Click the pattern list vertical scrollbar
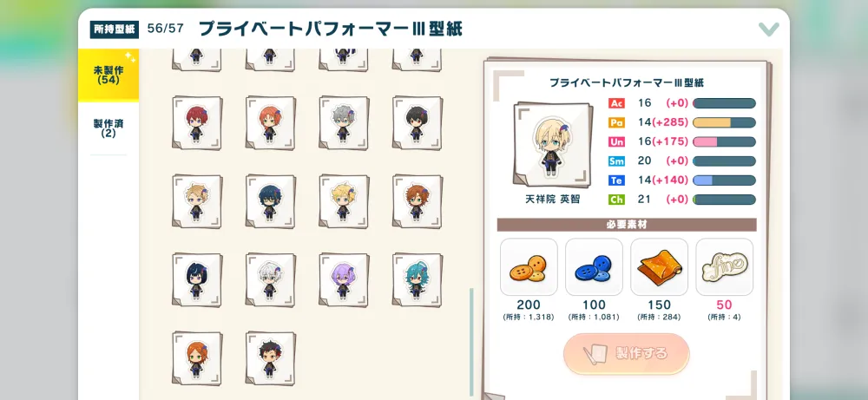The width and height of the screenshot is (868, 400). (x=471, y=341)
